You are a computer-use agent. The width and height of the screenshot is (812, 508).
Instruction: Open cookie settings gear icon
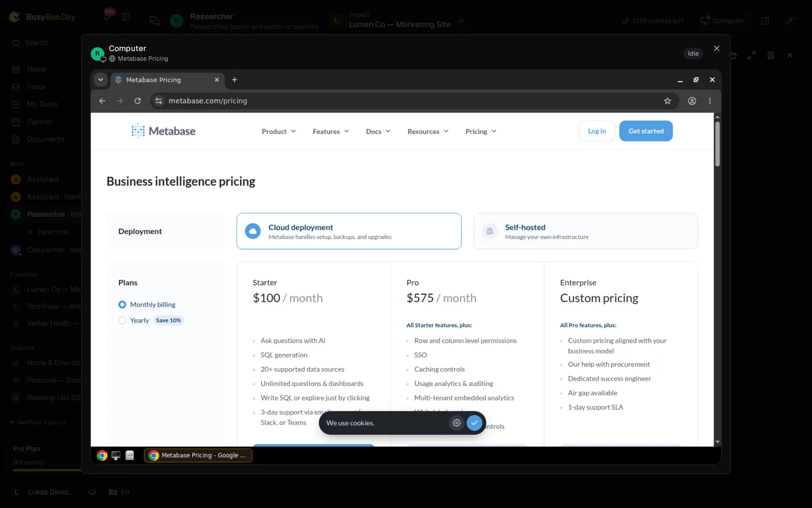click(456, 422)
